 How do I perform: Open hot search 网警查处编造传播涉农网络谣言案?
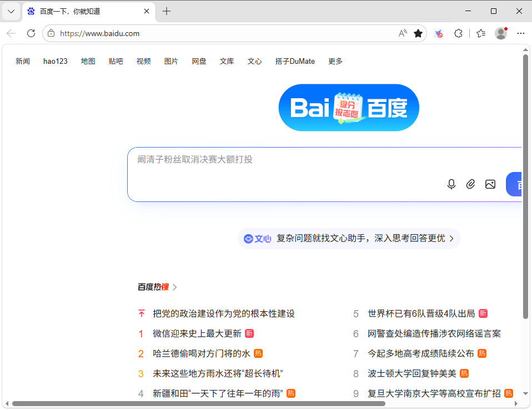point(434,334)
